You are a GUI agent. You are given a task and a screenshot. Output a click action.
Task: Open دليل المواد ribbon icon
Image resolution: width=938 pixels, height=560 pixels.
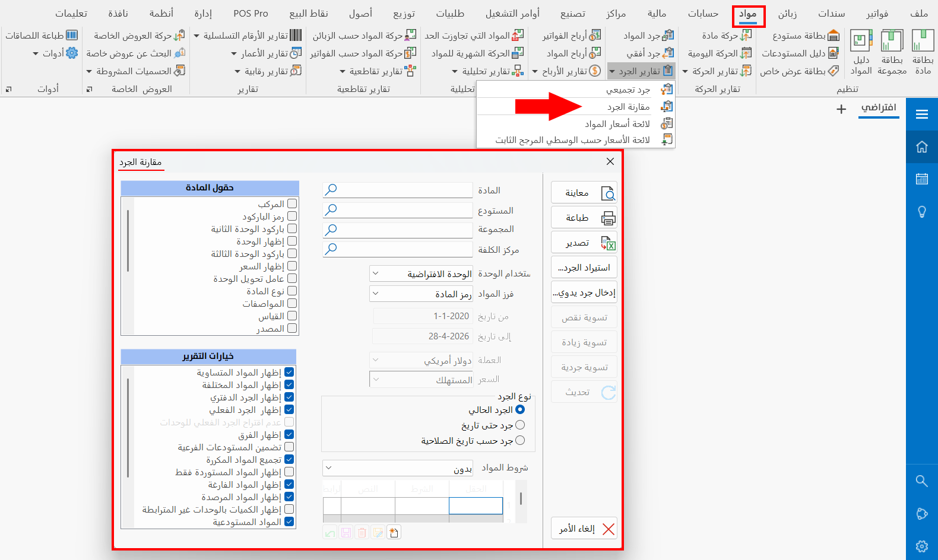[861, 52]
